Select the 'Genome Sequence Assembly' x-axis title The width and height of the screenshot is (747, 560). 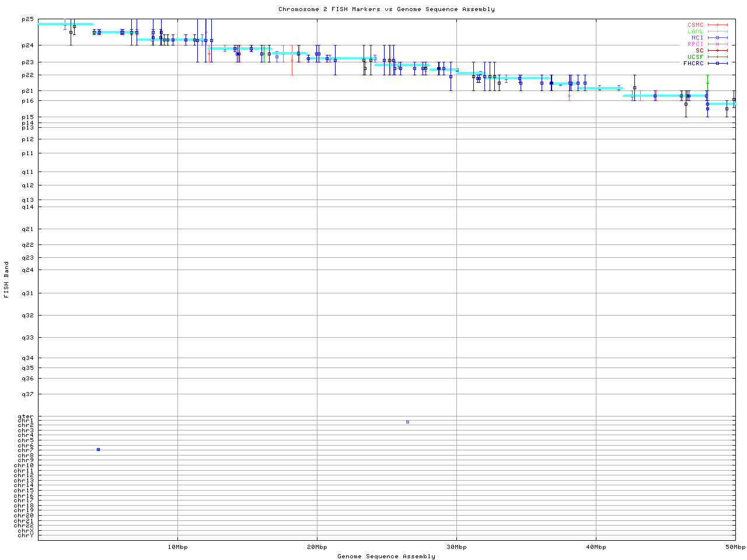(386, 556)
